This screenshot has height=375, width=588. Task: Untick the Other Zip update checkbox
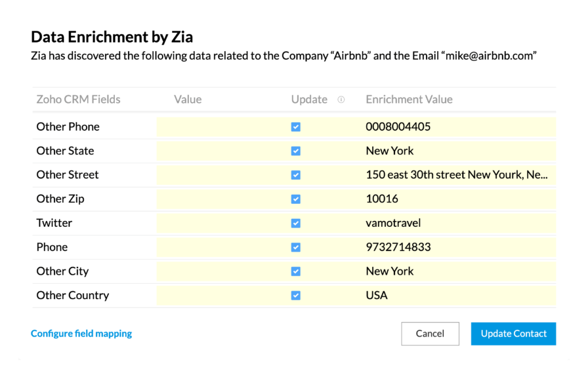point(296,199)
